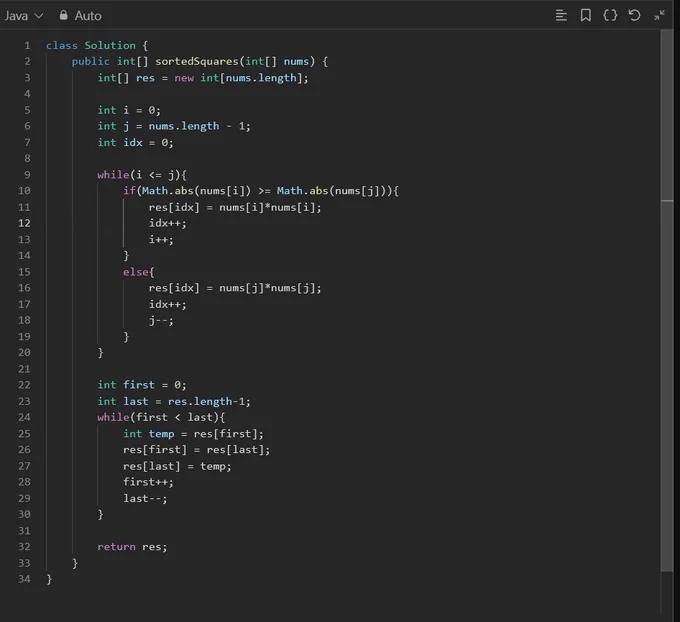Click the Math.abs comparison if-statement
The image size is (680, 622).
[x=261, y=191]
